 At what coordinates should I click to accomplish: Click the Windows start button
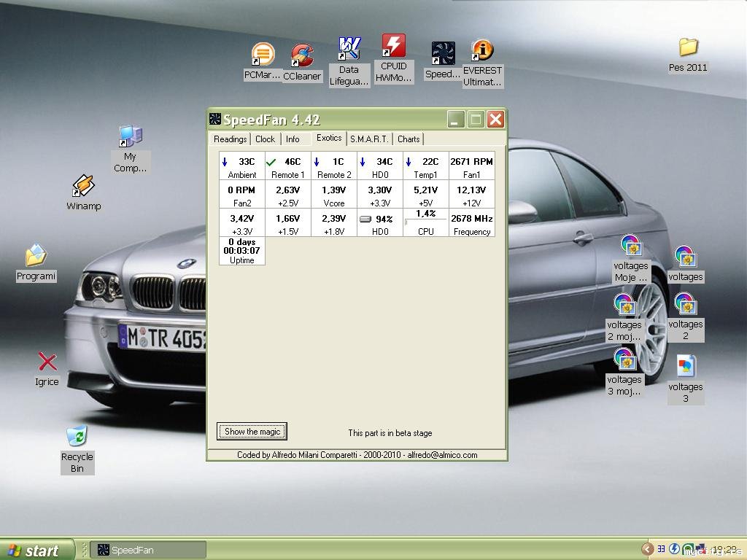[x=36, y=550]
